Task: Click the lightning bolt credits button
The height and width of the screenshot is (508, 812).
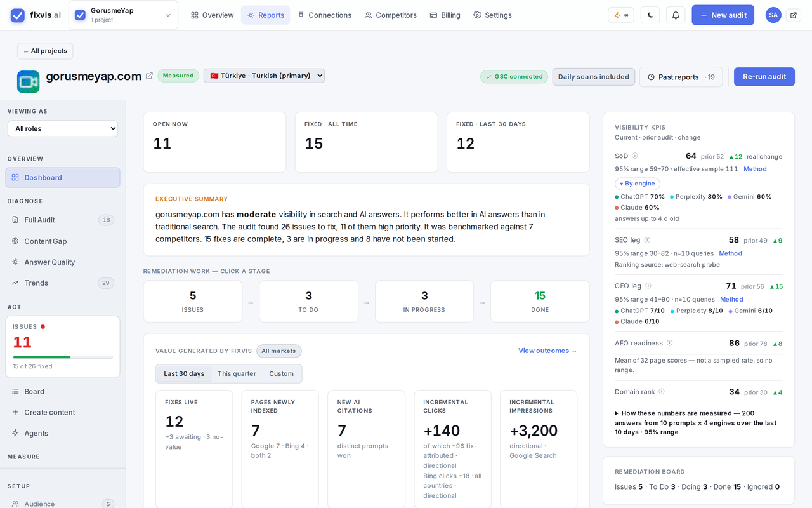Action: [621, 15]
